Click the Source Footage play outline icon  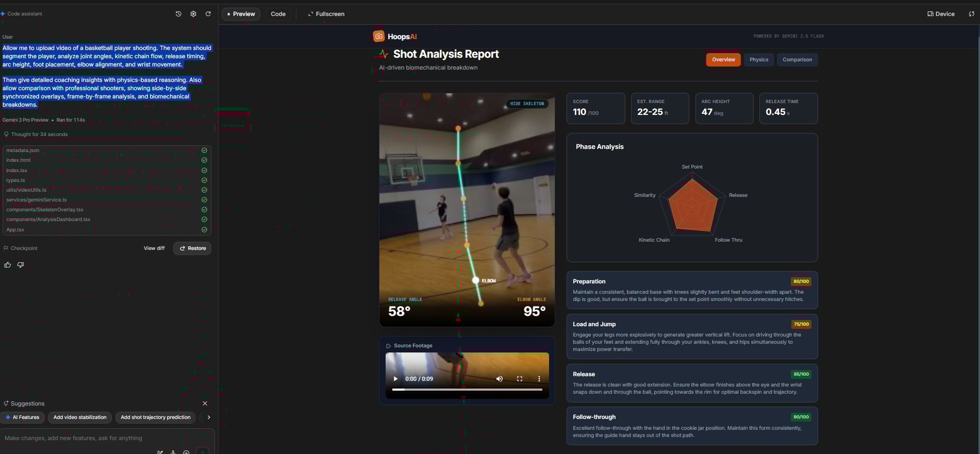click(389, 346)
